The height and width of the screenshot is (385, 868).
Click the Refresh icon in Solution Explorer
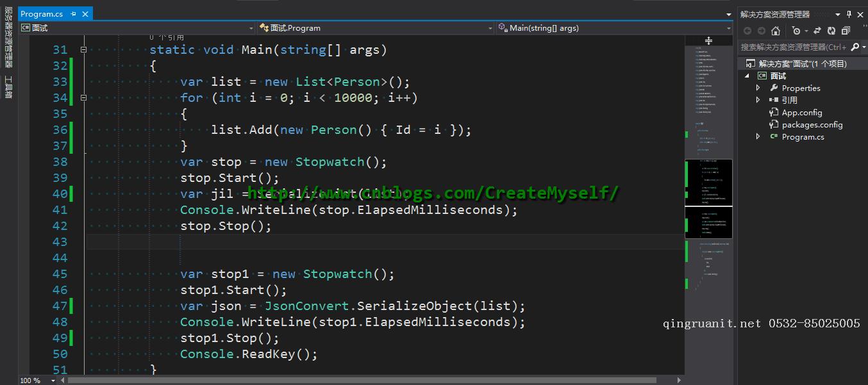831,31
